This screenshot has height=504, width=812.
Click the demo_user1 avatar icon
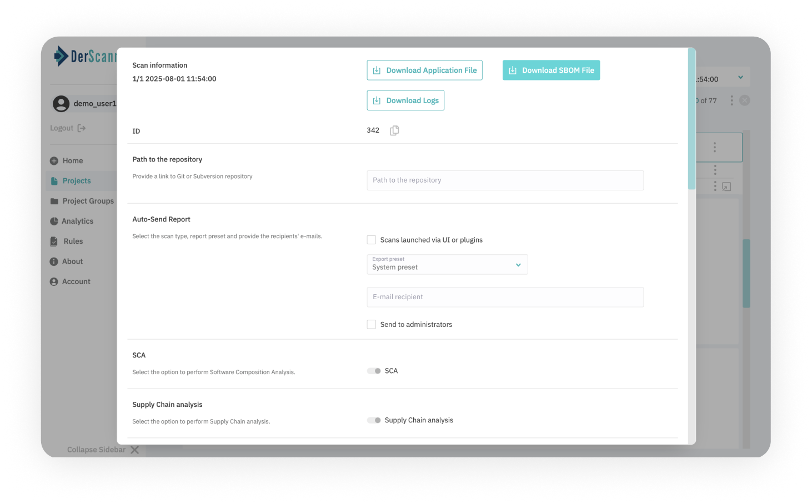point(61,103)
